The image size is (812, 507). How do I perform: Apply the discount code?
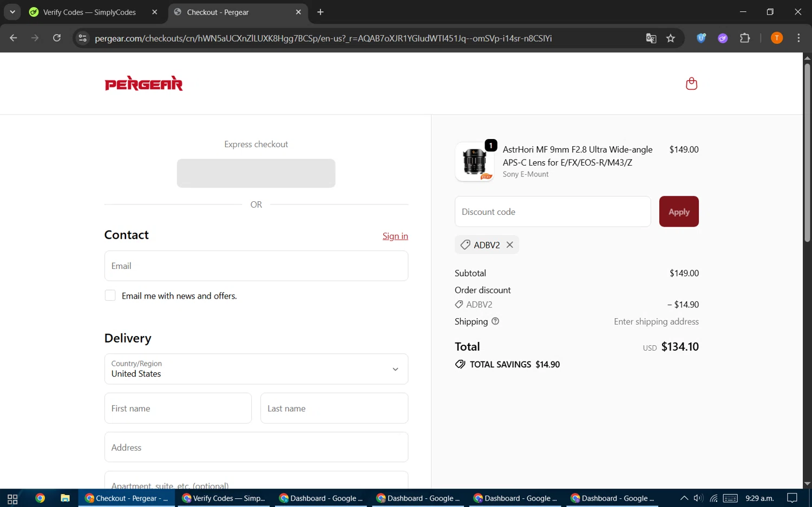coord(679,212)
